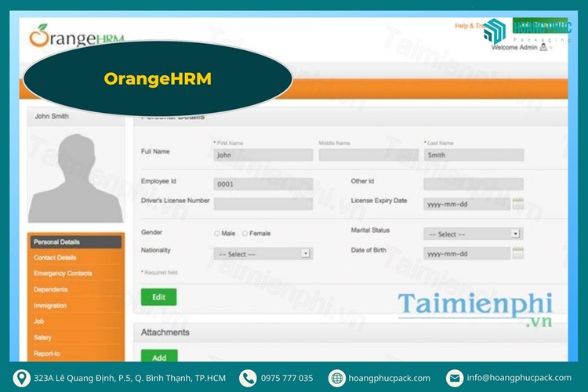The image size is (588, 392).
Task: Click the License Expiry Date field
Action: coord(467,204)
